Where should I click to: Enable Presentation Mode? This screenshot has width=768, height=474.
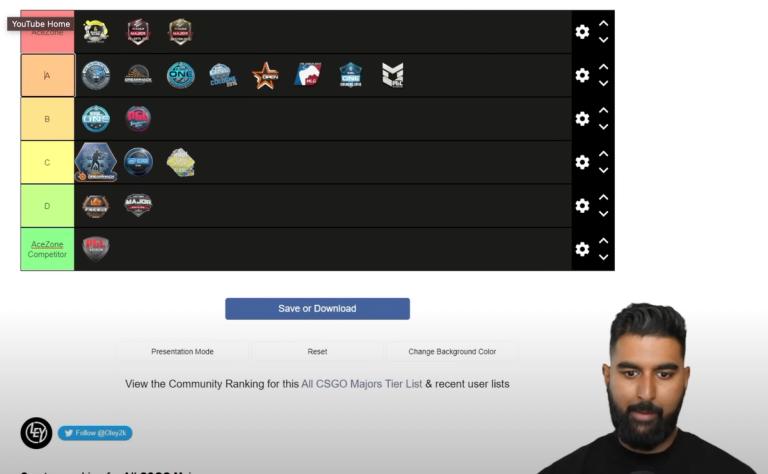(182, 352)
